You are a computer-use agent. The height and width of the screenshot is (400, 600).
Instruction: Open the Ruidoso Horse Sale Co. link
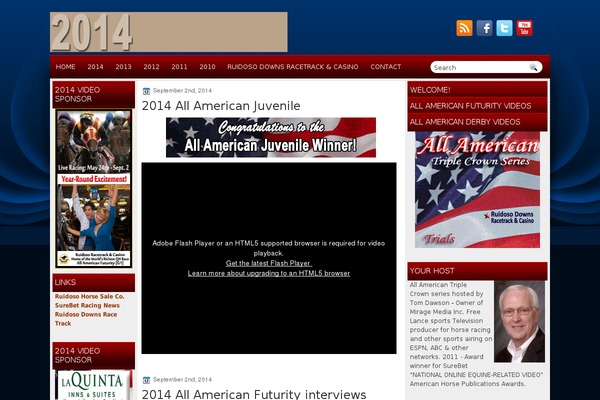(x=90, y=296)
